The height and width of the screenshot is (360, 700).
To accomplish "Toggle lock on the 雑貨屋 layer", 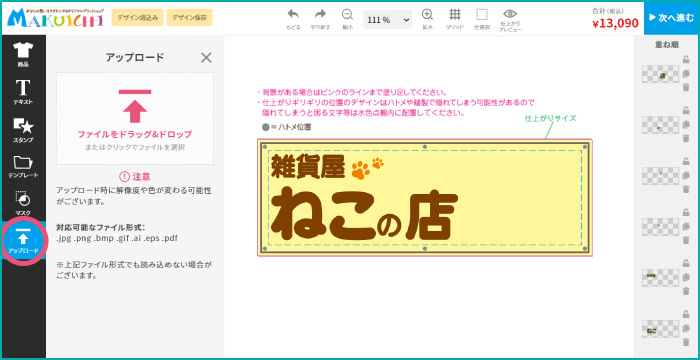I will [686, 264].
